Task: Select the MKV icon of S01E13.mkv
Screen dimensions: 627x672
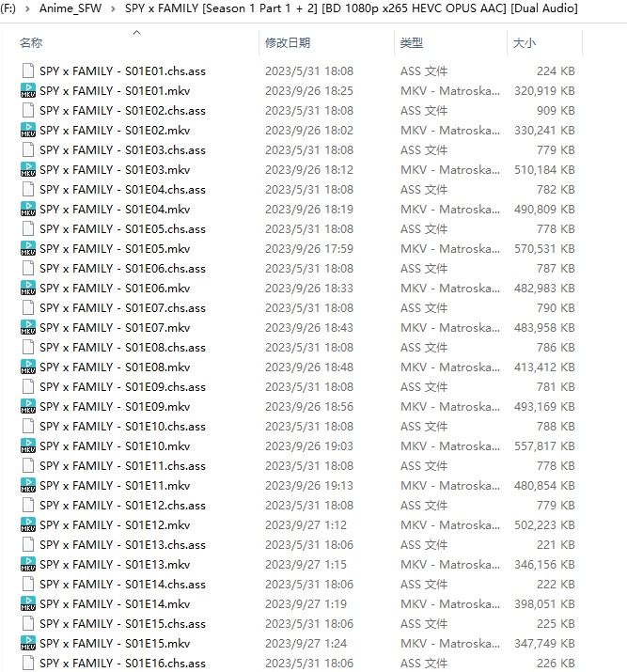Action: click(27, 565)
